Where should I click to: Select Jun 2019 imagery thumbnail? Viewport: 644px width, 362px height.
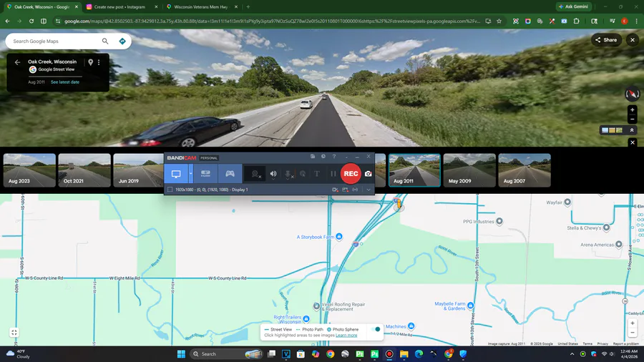pos(138,170)
